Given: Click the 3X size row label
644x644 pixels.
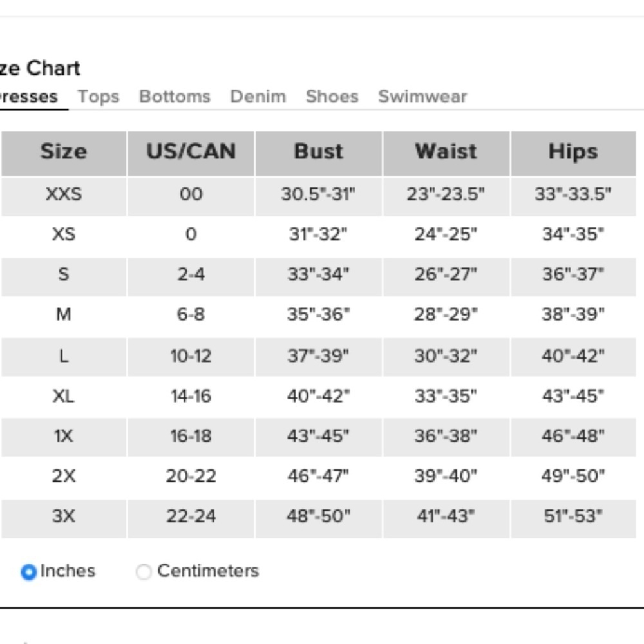Looking at the screenshot, I should (x=64, y=516).
